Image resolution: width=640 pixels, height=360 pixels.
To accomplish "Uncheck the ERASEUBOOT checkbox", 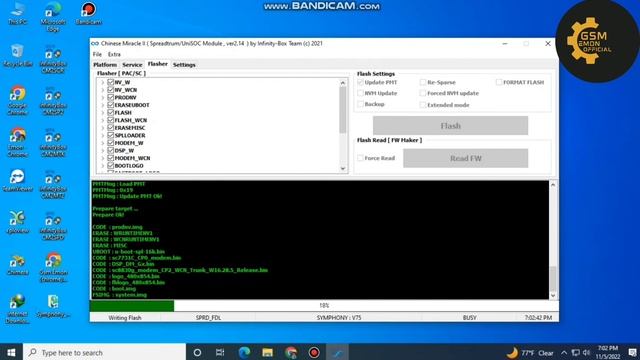I will point(110,105).
